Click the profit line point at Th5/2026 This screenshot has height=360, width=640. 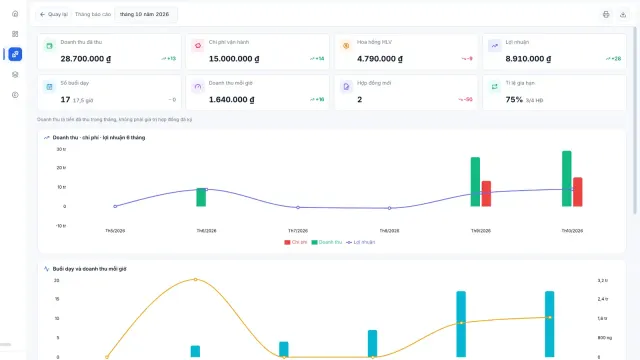tap(115, 207)
